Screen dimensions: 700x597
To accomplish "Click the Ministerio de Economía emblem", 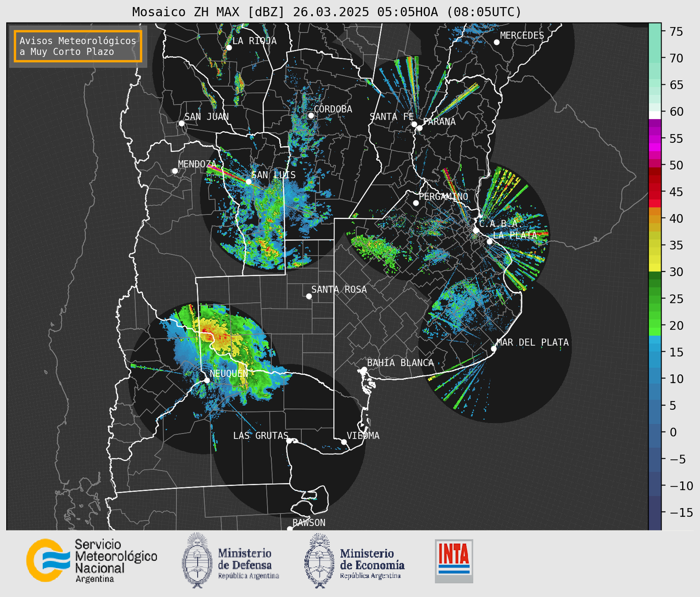I will (319, 560).
